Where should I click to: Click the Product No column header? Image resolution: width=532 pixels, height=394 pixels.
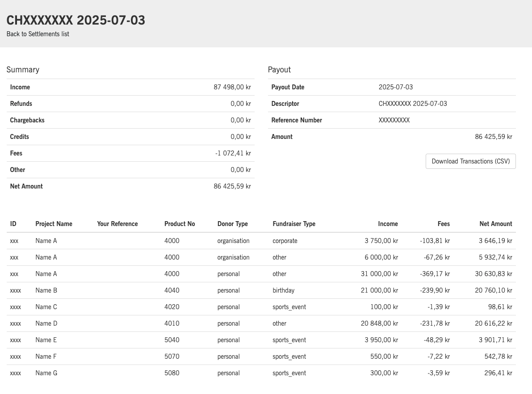(180, 224)
